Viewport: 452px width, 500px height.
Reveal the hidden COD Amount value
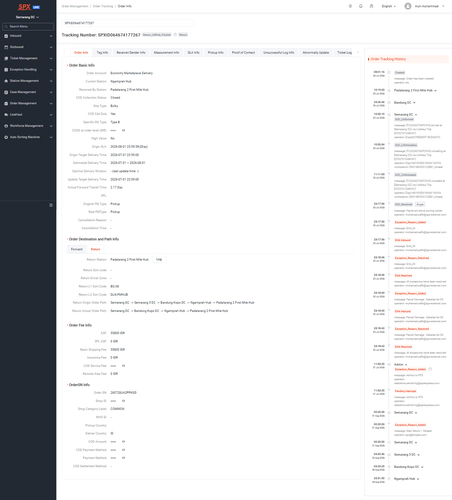[x=123, y=442]
